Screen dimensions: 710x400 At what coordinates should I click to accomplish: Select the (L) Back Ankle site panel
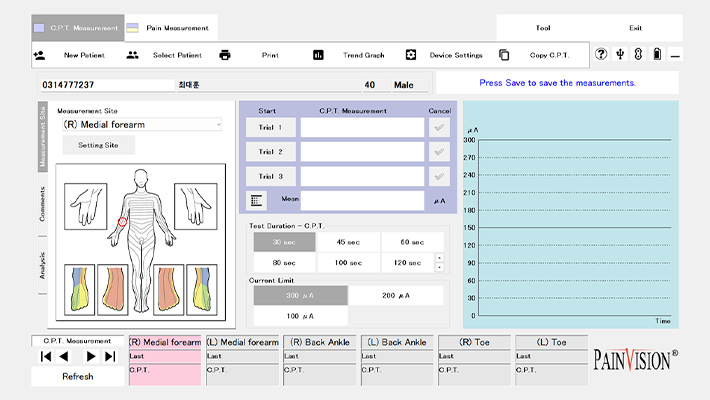tap(395, 360)
